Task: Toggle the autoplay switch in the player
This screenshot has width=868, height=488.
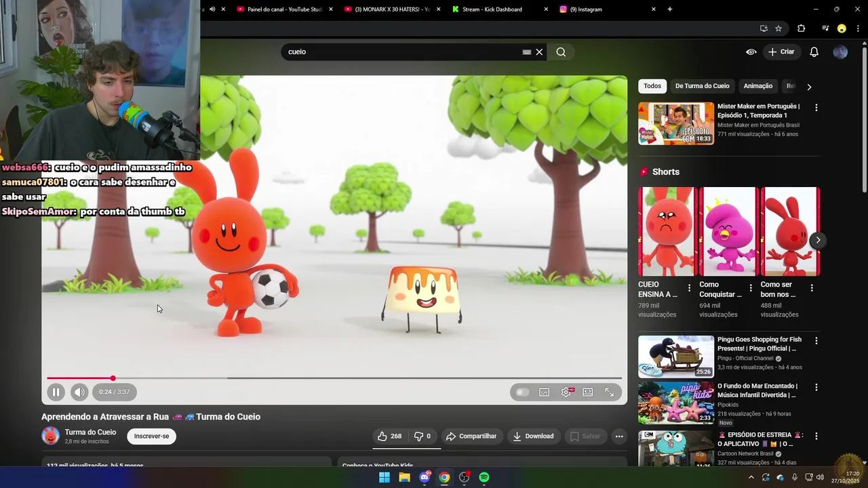Action: [x=522, y=392]
